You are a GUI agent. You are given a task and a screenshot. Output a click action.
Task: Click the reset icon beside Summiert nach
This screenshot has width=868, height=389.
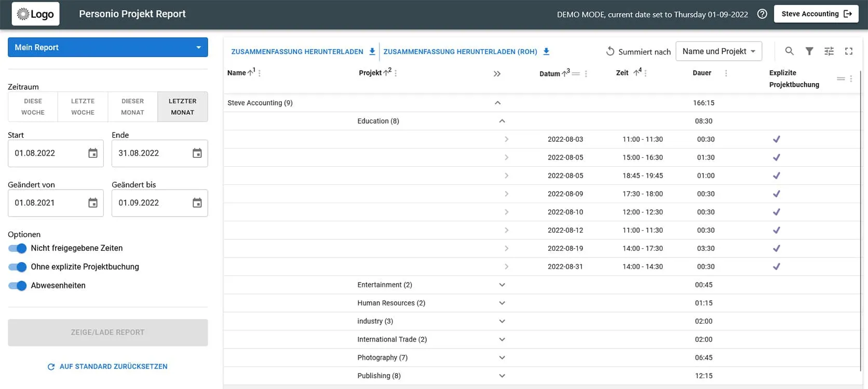(x=610, y=51)
